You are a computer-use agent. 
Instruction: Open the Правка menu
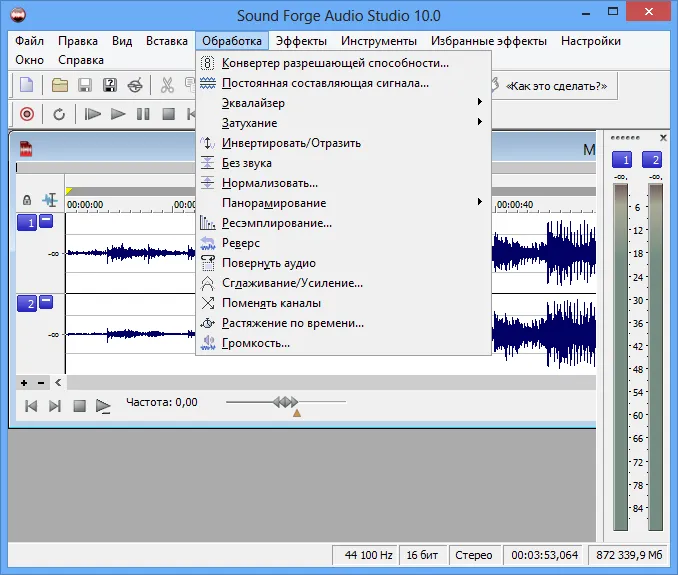click(x=78, y=41)
